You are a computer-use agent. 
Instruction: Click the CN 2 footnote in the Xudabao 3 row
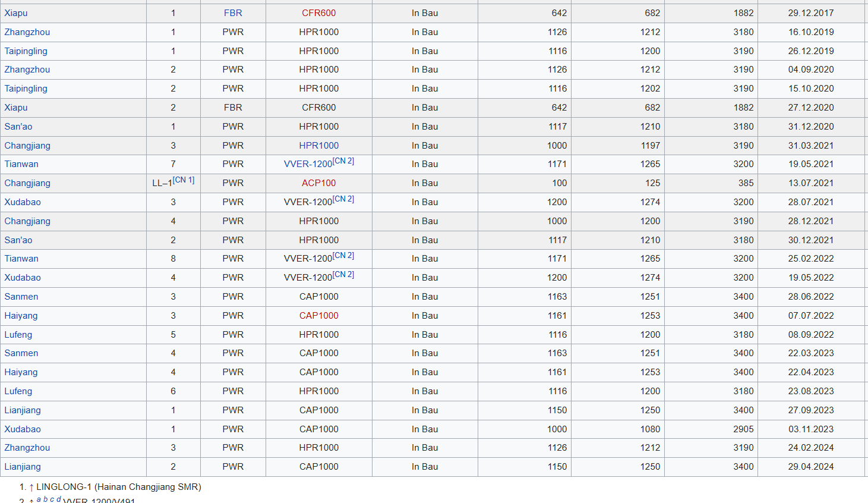click(x=343, y=199)
